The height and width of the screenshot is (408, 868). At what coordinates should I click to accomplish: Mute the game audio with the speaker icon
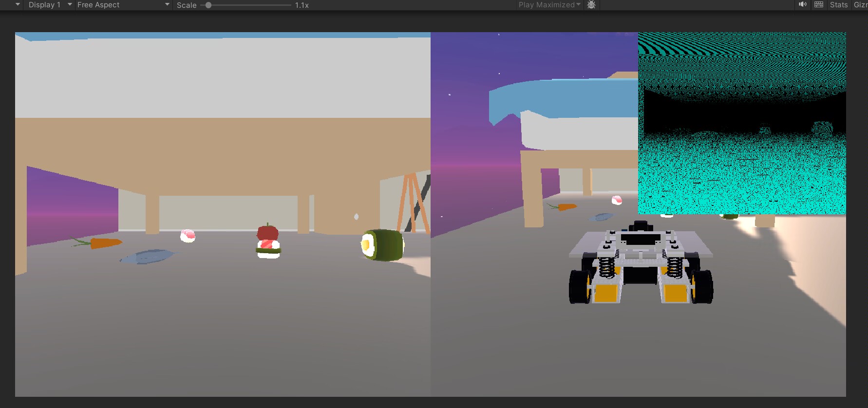click(x=802, y=5)
